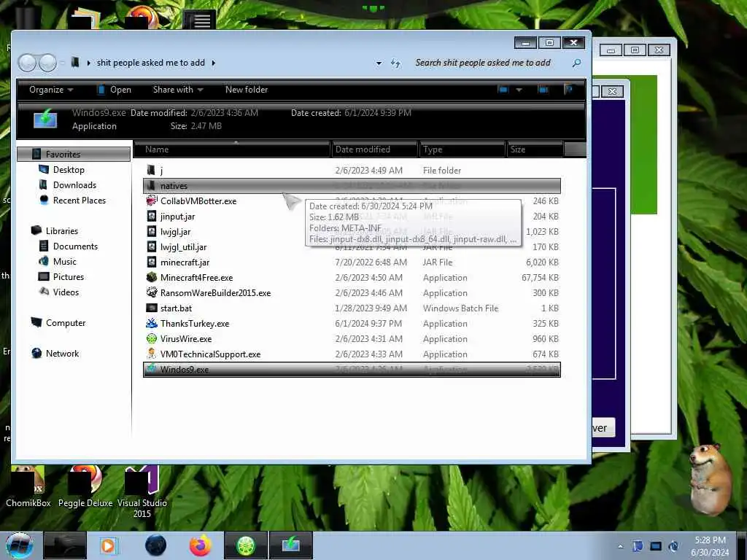Click the search magnifier icon
The width and height of the screenshot is (747, 560).
pos(576,63)
